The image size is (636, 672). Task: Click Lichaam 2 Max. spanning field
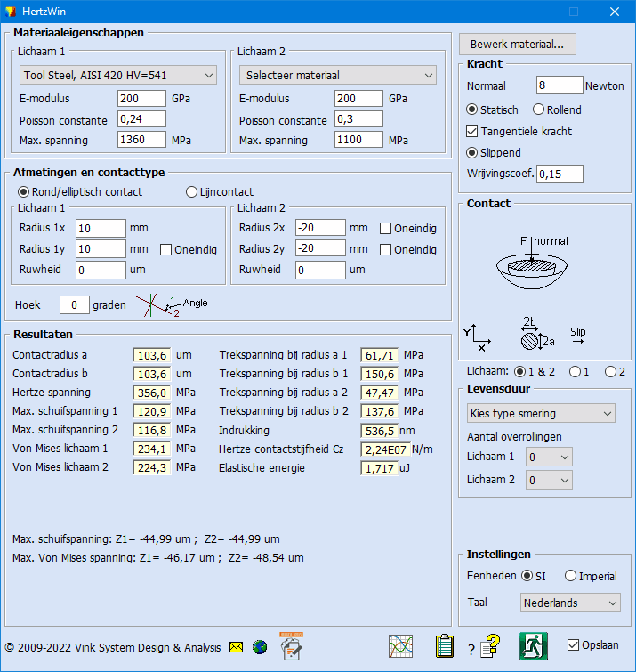point(358,139)
